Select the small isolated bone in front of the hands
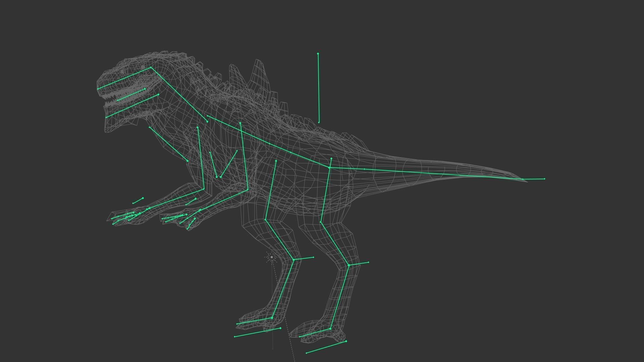The image size is (644, 362). coord(138,200)
